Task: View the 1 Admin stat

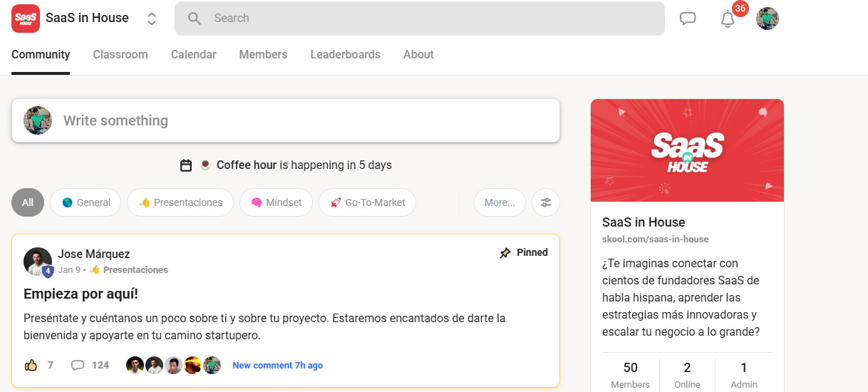Action: click(x=744, y=376)
